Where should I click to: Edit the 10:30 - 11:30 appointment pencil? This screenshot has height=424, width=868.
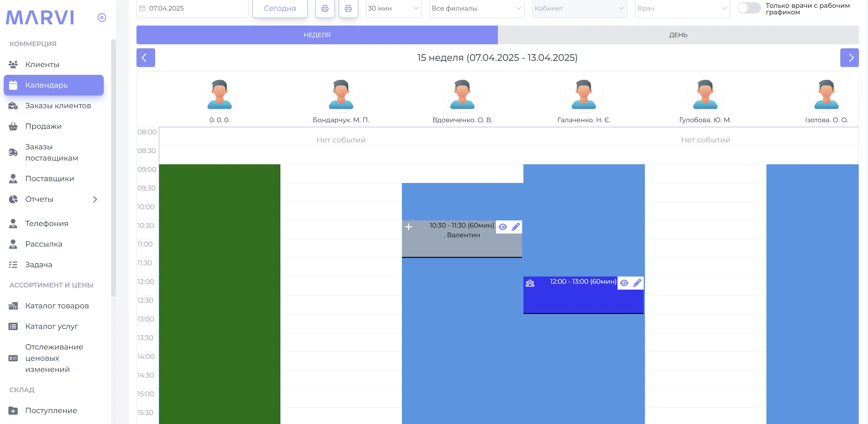point(516,227)
